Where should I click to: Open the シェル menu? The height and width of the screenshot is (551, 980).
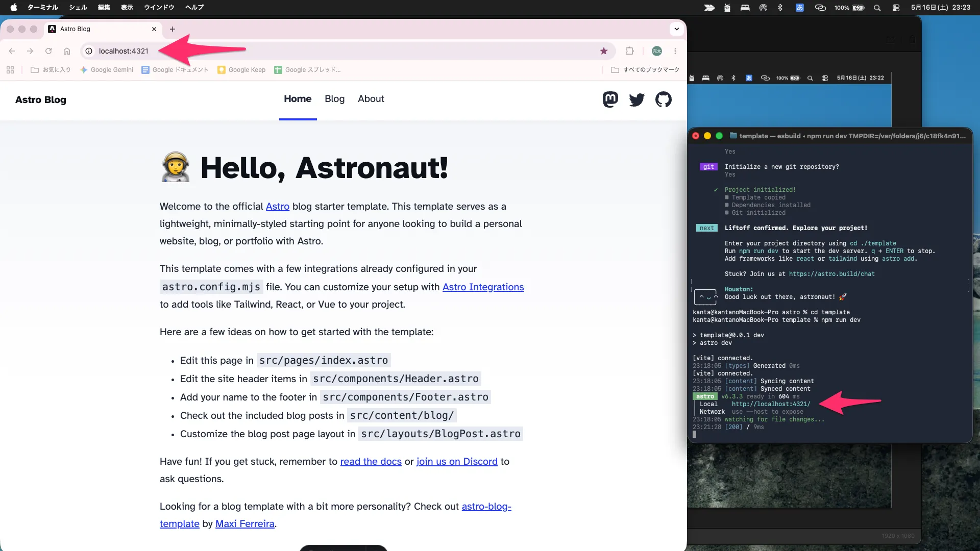click(78, 7)
